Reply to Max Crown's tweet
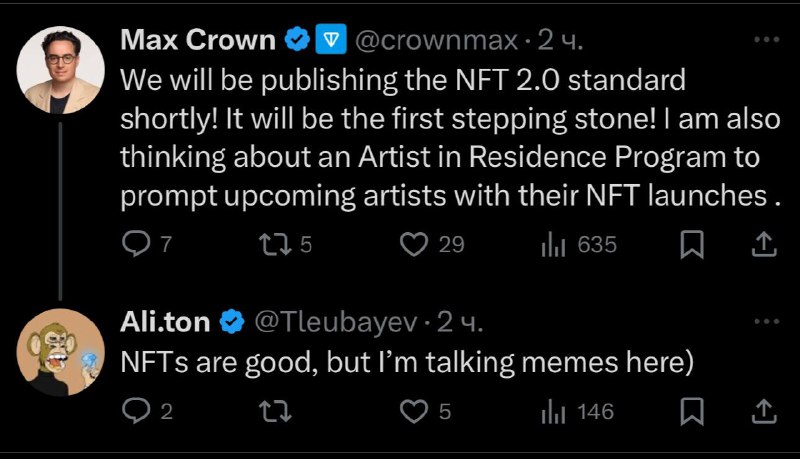 pyautogui.click(x=136, y=244)
